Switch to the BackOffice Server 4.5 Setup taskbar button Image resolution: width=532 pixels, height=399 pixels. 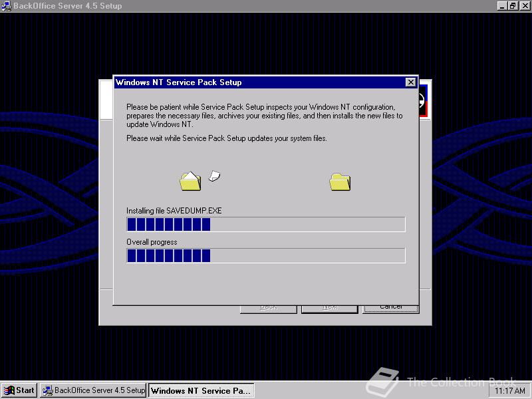click(x=93, y=390)
